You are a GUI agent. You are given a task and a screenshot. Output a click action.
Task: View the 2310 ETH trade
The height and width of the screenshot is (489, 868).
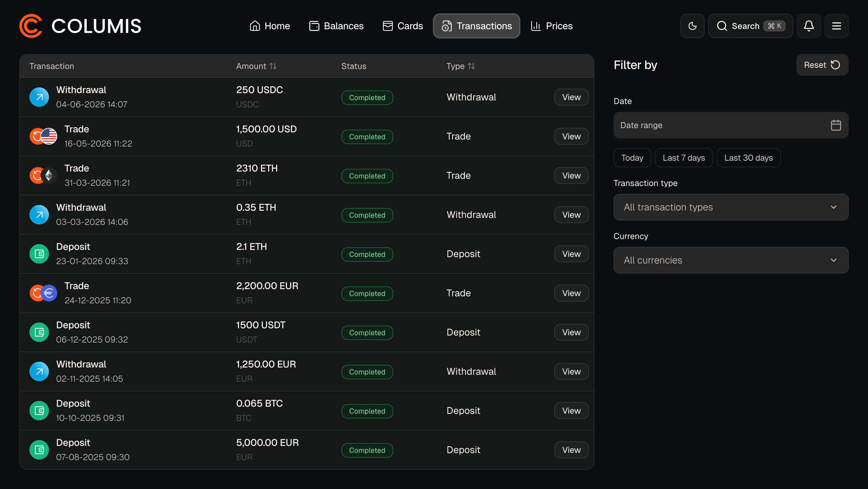(571, 175)
